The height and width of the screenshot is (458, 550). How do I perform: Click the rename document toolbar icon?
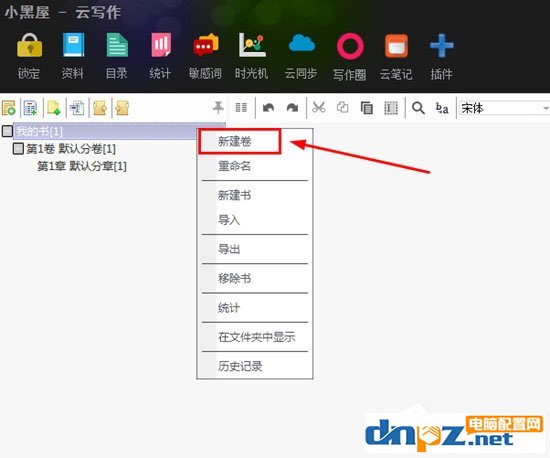77,108
